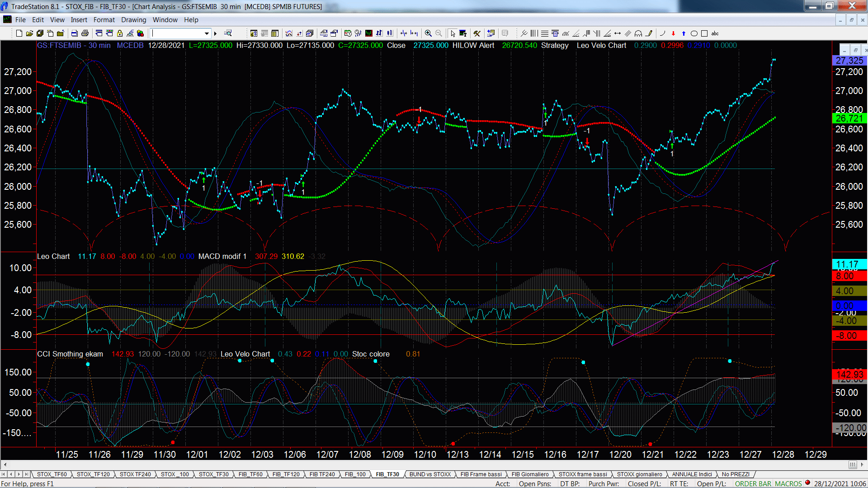Viewport: 868px width, 488px height.
Task: Open the symbol command line dropdown
Action: click(207, 33)
